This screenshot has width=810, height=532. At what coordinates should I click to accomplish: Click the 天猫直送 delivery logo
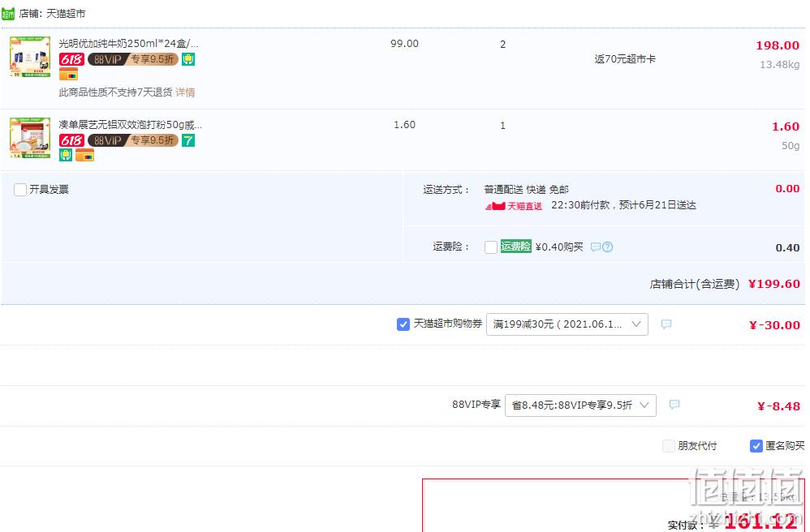(x=514, y=206)
